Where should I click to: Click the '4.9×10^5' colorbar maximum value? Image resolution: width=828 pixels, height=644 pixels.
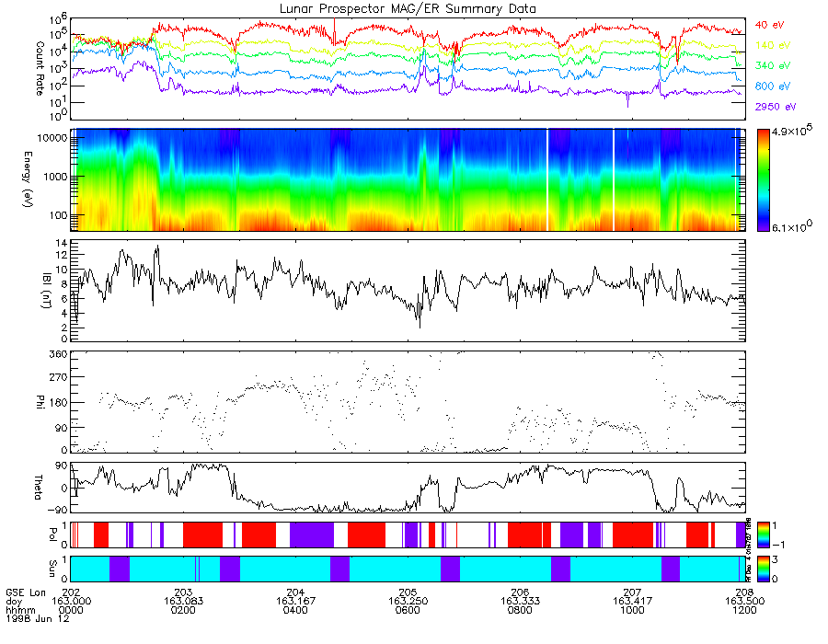(792, 131)
